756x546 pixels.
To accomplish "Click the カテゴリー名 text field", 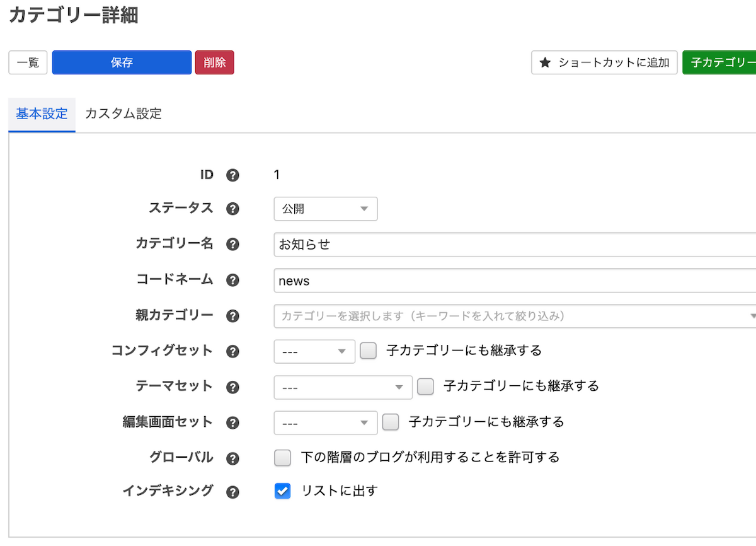I will (513, 245).
